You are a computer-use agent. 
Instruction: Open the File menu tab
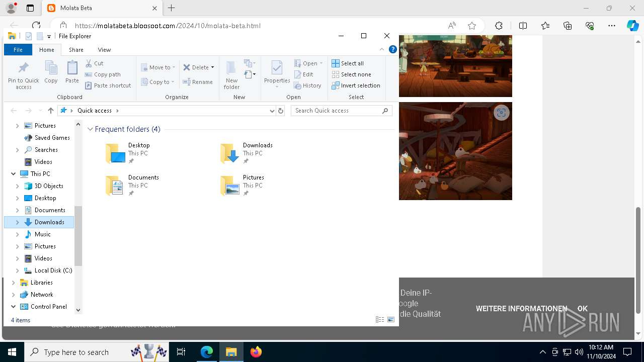(x=18, y=50)
